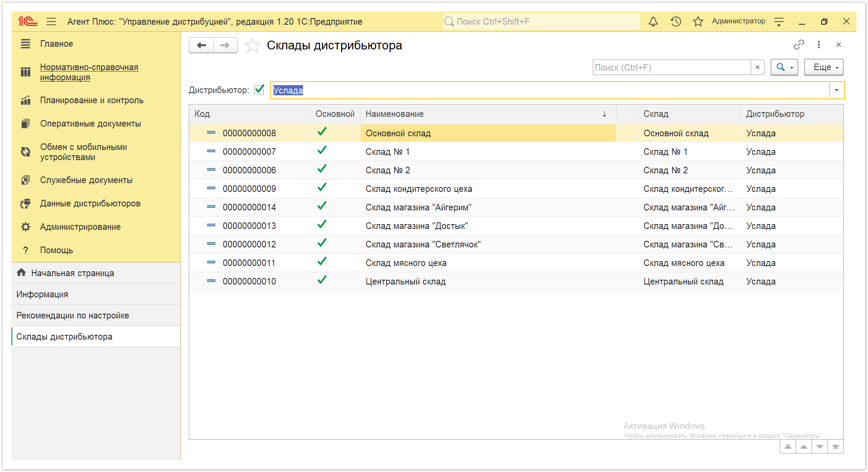The width and height of the screenshot is (868, 472).
Task: Open notifications bell icon
Action: (653, 21)
